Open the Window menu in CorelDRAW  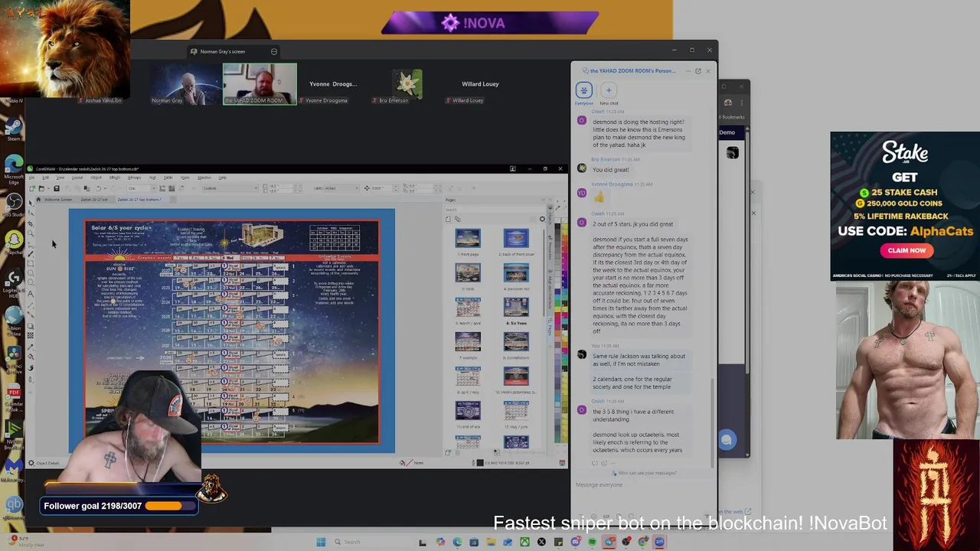[x=204, y=178]
